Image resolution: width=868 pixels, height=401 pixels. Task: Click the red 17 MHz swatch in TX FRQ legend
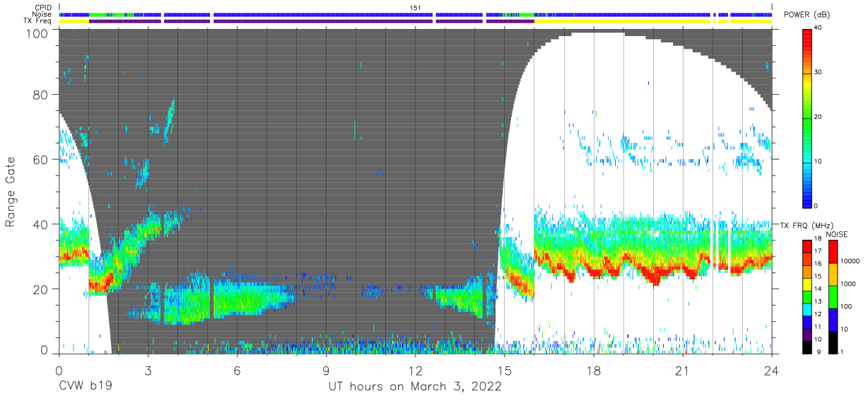click(x=807, y=248)
